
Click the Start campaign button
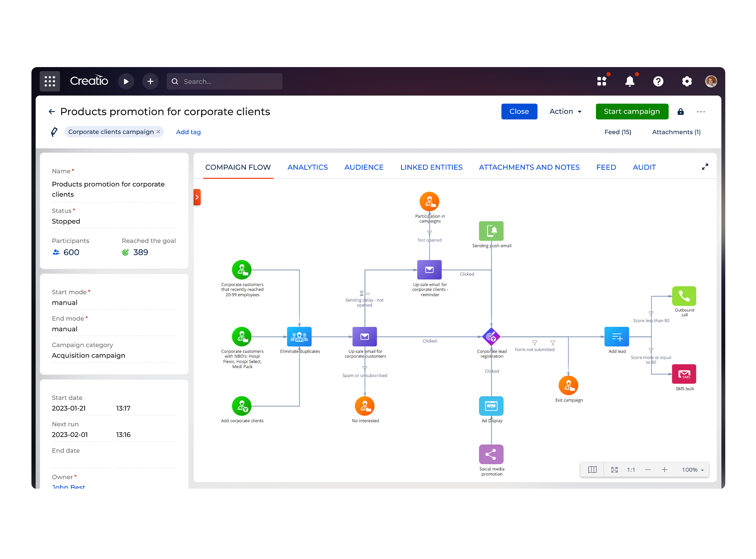pos(632,111)
